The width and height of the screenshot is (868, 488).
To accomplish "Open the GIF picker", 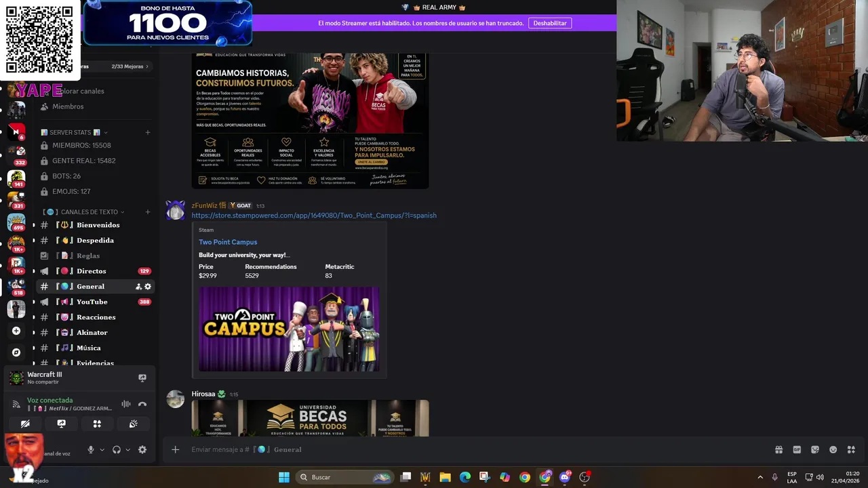I will (x=797, y=449).
